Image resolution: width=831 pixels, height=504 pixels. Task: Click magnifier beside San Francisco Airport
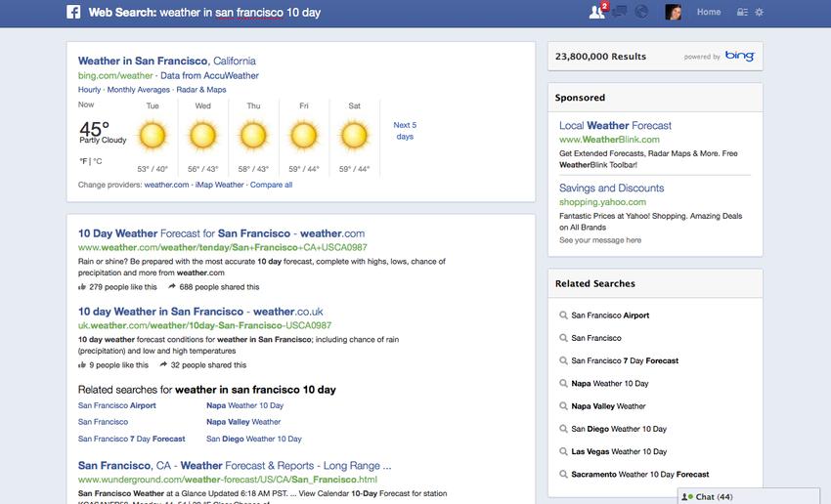(x=564, y=315)
